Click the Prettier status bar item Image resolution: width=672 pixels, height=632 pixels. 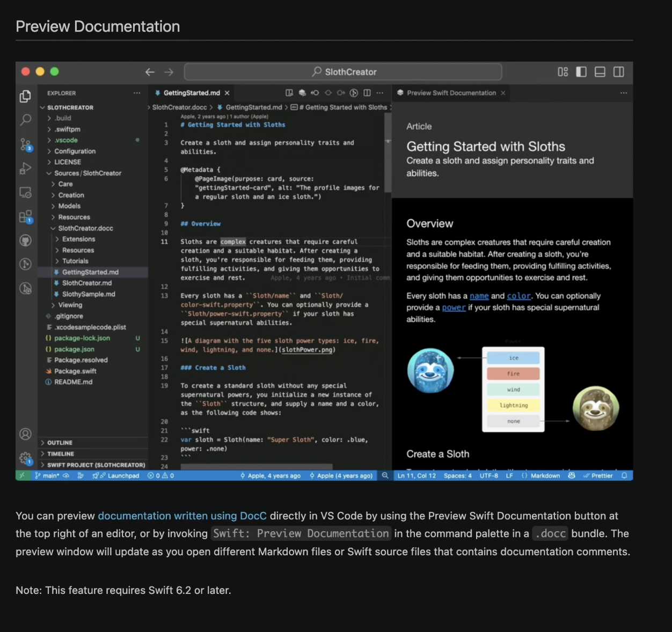[598, 475]
